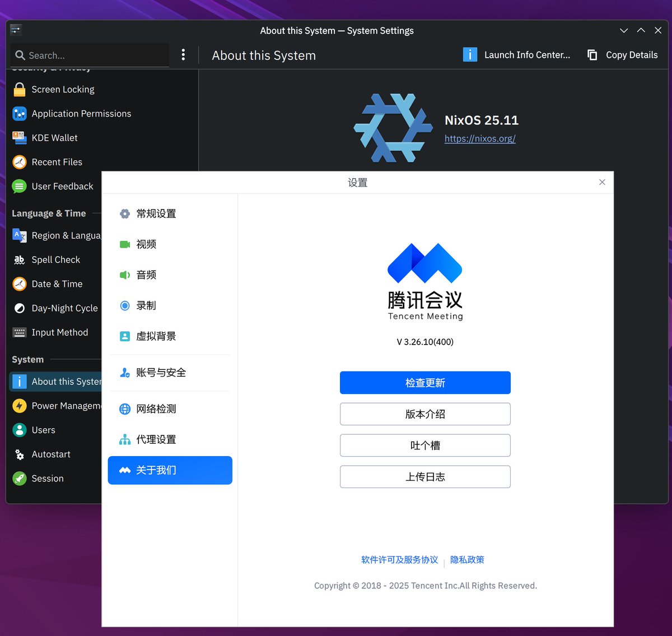Open the User Feedback icon
672x636 pixels.
pos(20,186)
